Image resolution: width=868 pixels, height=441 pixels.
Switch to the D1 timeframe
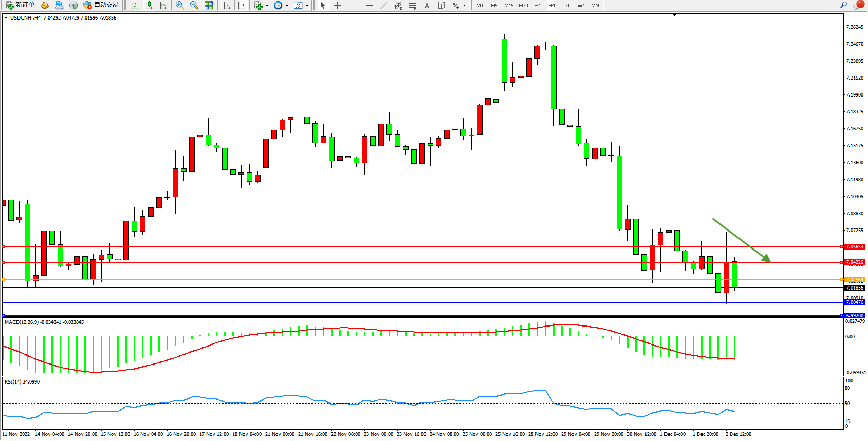click(566, 5)
